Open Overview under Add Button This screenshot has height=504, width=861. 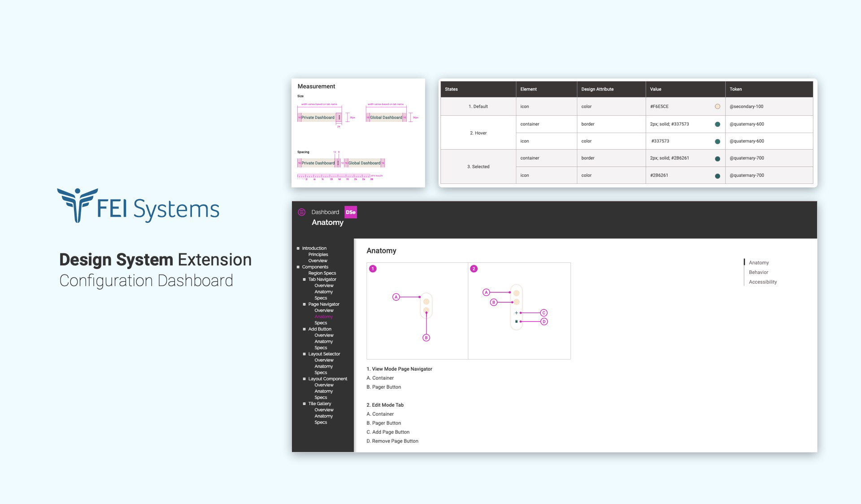324,335
